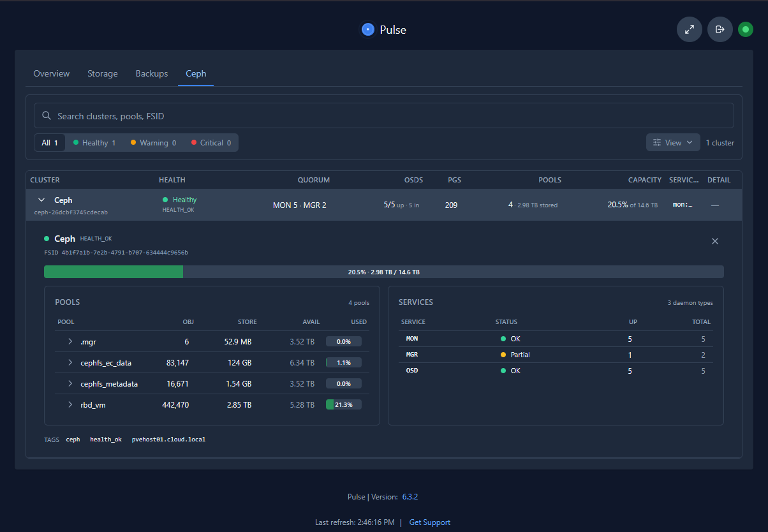The height and width of the screenshot is (532, 768).
Task: Click the OSD service row label
Action: [412, 371]
